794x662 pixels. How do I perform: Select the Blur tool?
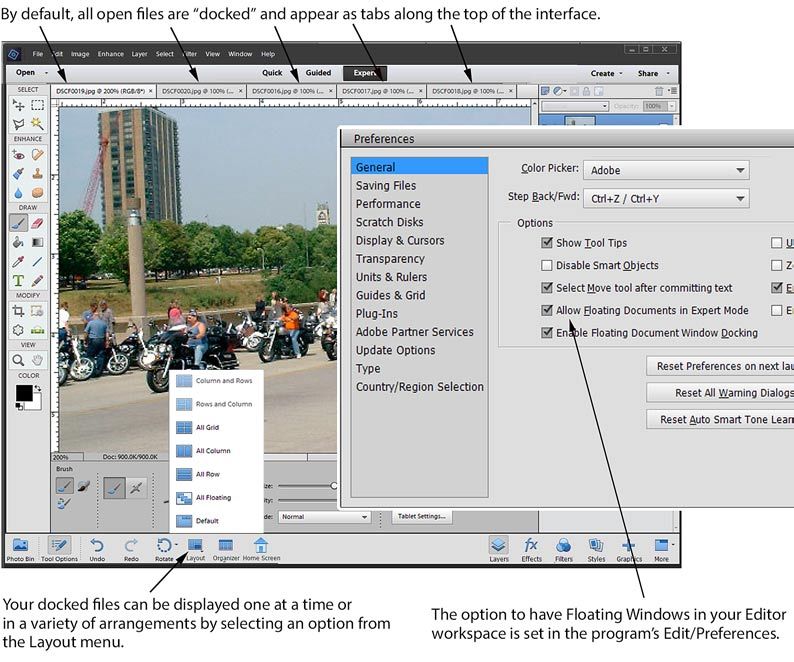(18, 193)
